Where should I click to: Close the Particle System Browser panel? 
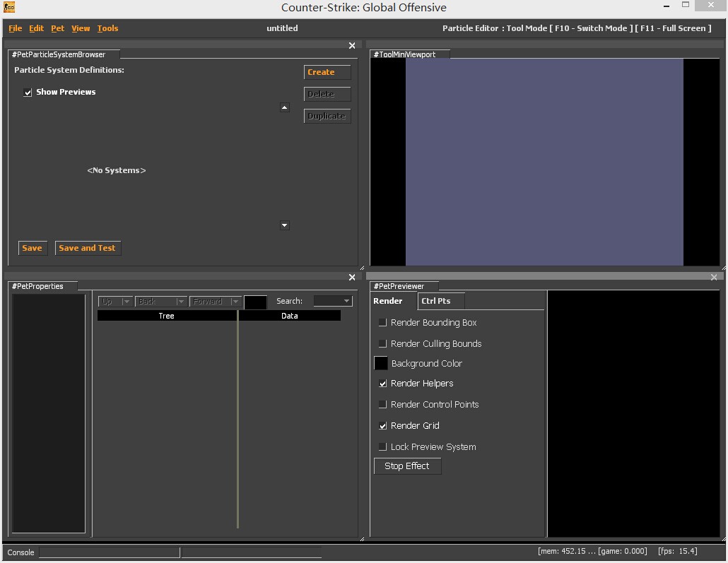coord(352,45)
